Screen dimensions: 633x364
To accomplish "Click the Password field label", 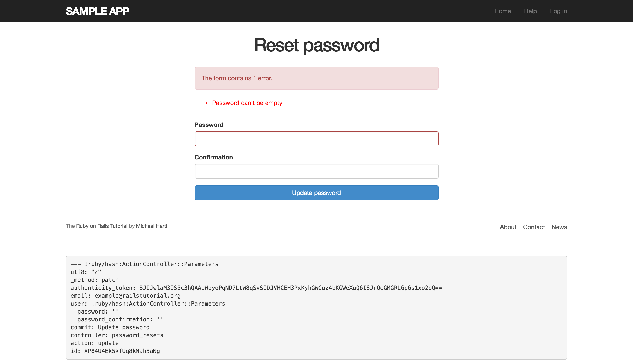I will tap(209, 125).
